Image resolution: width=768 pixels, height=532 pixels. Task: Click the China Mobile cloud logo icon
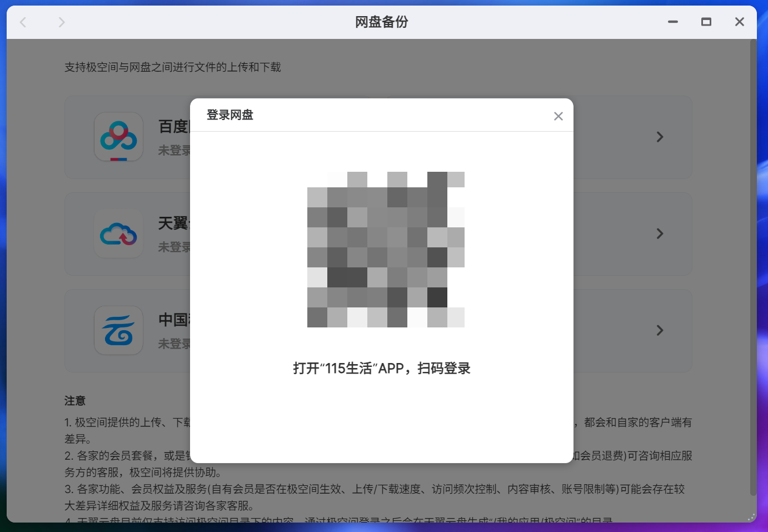(x=118, y=330)
